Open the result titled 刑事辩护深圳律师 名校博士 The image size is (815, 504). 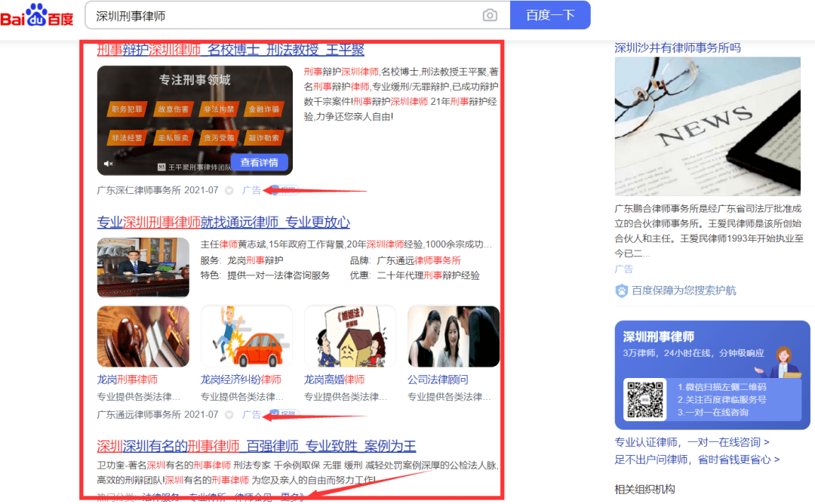(x=231, y=50)
